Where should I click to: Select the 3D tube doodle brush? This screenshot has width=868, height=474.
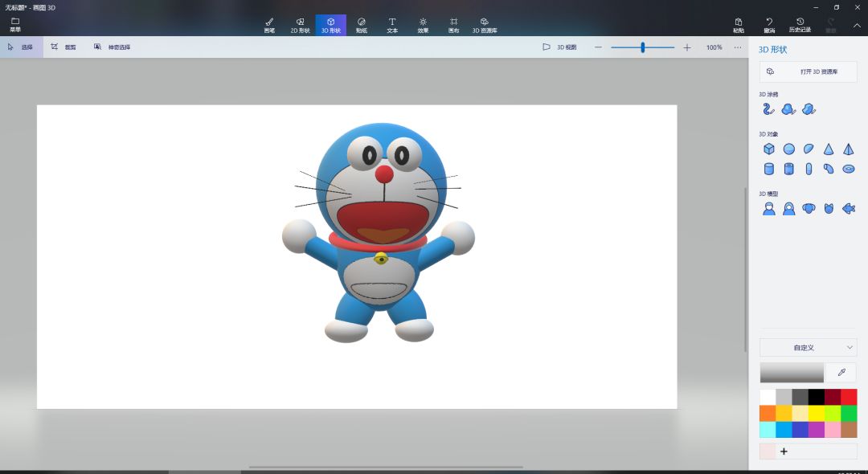(768, 109)
